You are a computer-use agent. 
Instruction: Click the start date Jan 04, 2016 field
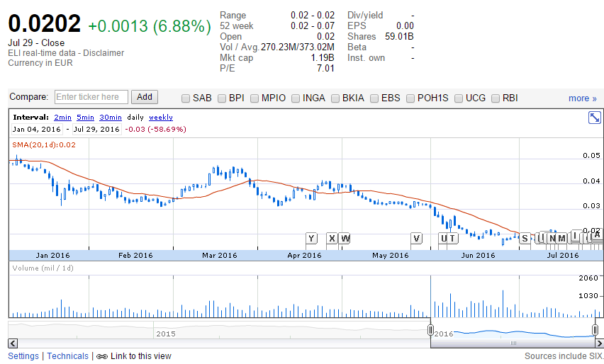(37, 130)
